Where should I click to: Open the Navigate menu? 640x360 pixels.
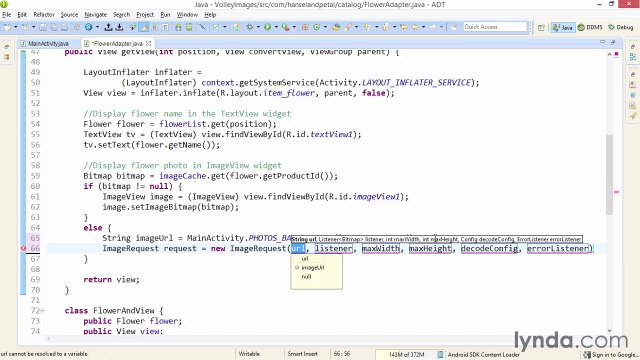[96, 15]
